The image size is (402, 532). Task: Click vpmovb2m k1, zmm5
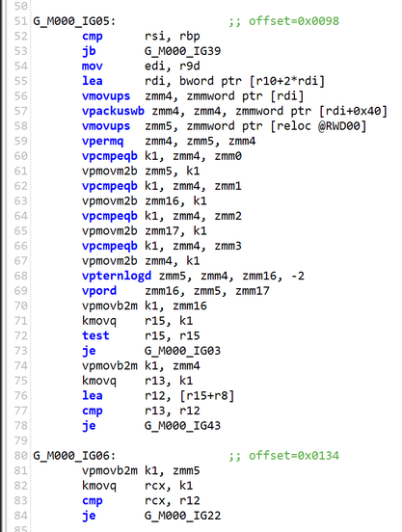(x=141, y=470)
